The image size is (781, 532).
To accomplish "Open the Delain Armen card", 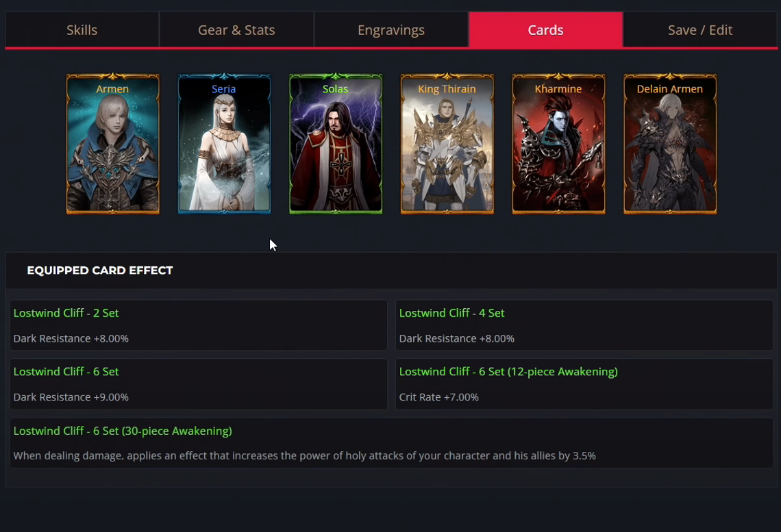I will click(x=671, y=144).
